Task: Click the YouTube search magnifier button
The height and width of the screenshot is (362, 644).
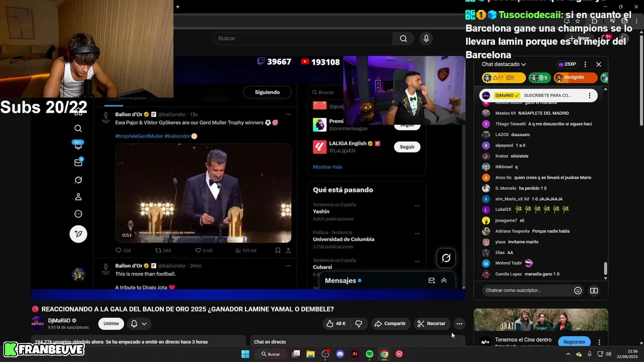Action: (404, 38)
